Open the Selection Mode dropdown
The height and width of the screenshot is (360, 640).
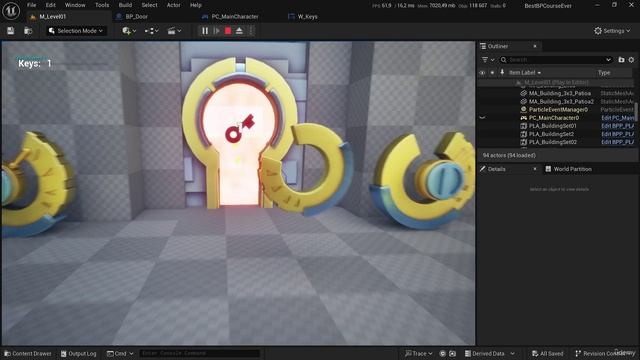(76, 31)
